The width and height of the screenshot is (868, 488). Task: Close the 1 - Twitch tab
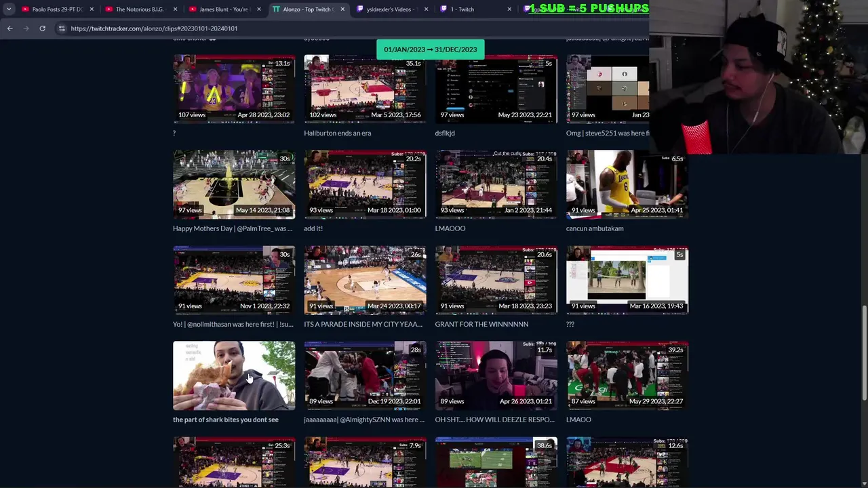pos(509,9)
